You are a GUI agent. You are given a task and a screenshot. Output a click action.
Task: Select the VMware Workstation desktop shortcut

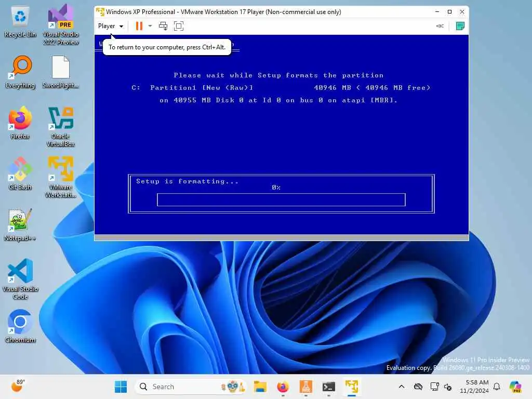(61, 177)
